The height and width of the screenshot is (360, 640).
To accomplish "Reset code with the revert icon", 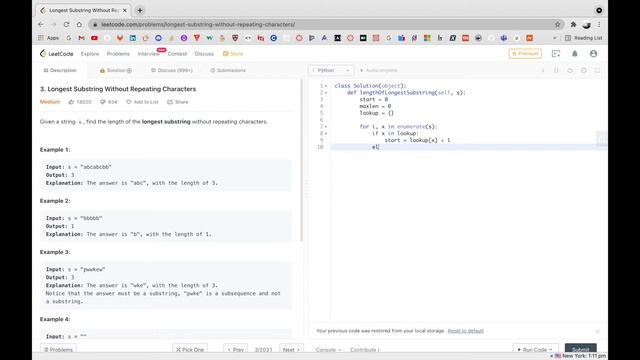I will coord(570,71).
